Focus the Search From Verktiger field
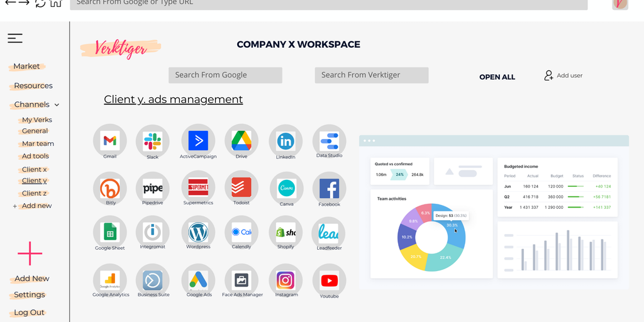The image size is (644, 322). point(372,75)
